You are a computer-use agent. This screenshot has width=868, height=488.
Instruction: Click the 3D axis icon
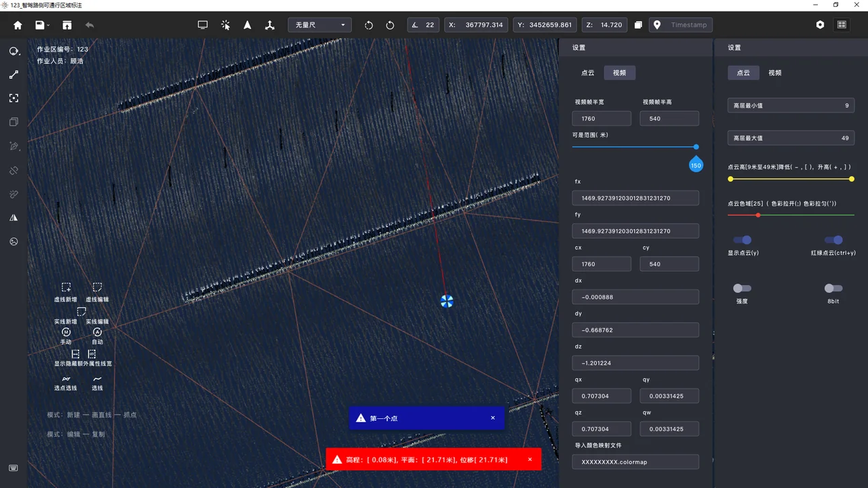point(270,25)
